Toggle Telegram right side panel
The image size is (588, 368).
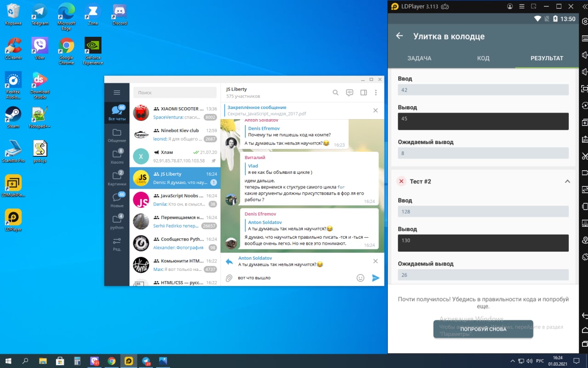click(x=363, y=92)
